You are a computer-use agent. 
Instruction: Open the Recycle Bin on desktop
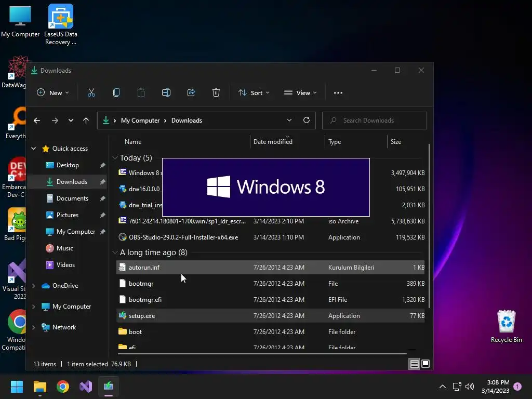(x=506, y=326)
